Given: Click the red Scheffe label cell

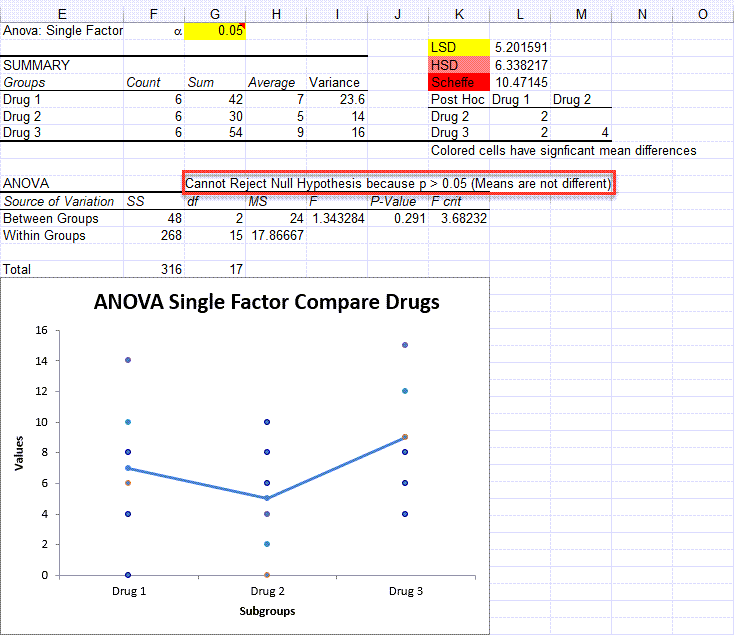Looking at the screenshot, I should pyautogui.click(x=459, y=82).
